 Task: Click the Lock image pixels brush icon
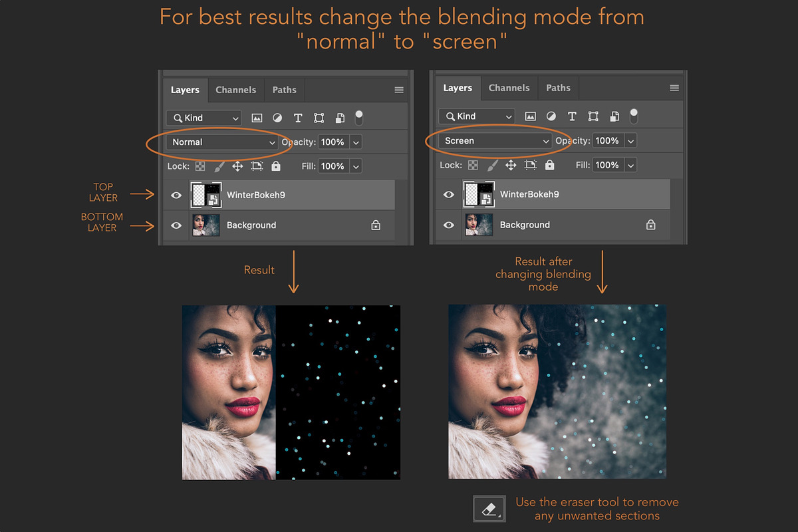point(219,166)
